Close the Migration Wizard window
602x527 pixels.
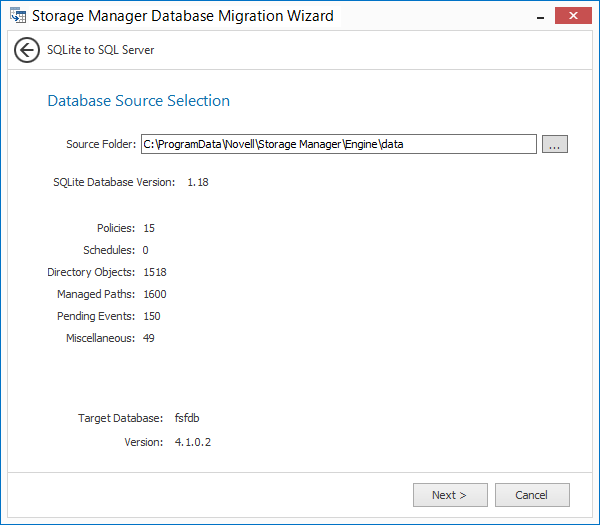(x=572, y=15)
